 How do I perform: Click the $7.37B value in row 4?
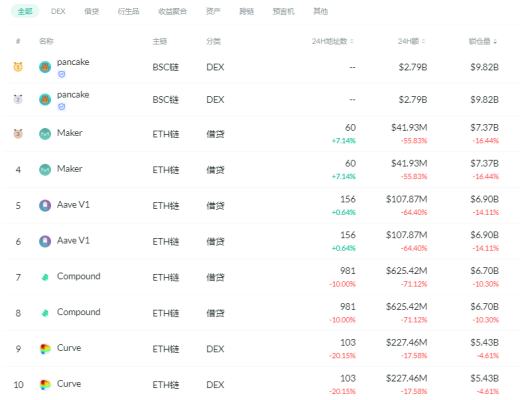484,164
